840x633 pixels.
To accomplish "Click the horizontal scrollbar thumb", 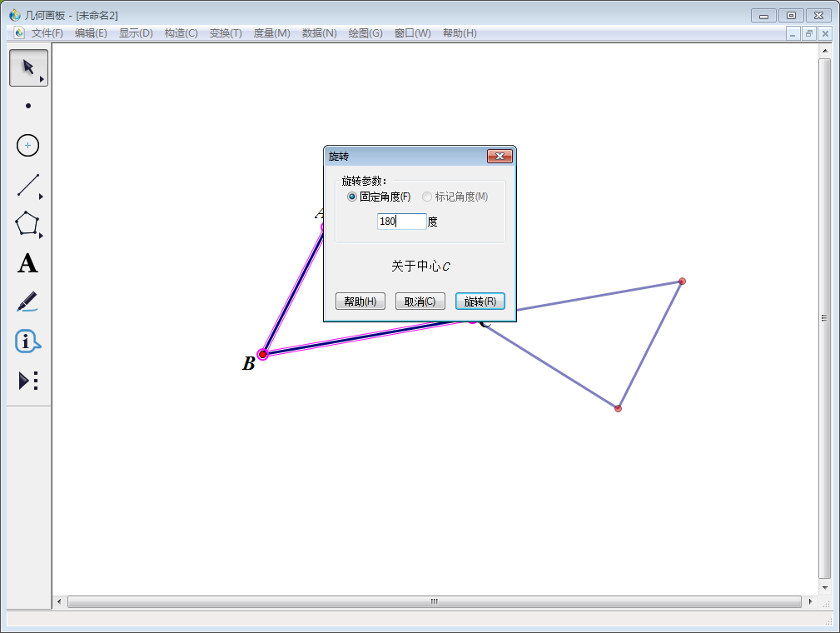I will pos(435,601).
